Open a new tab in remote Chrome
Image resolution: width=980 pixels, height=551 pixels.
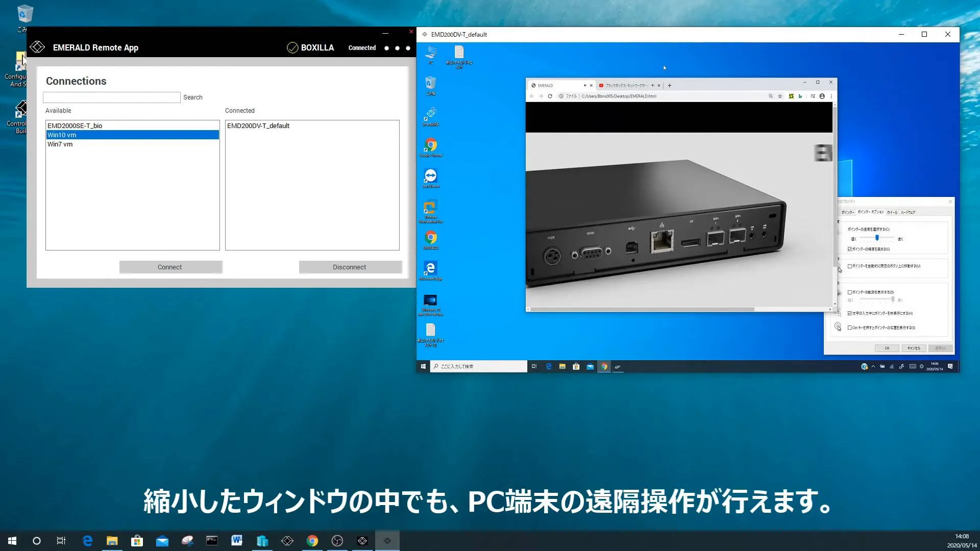670,85
